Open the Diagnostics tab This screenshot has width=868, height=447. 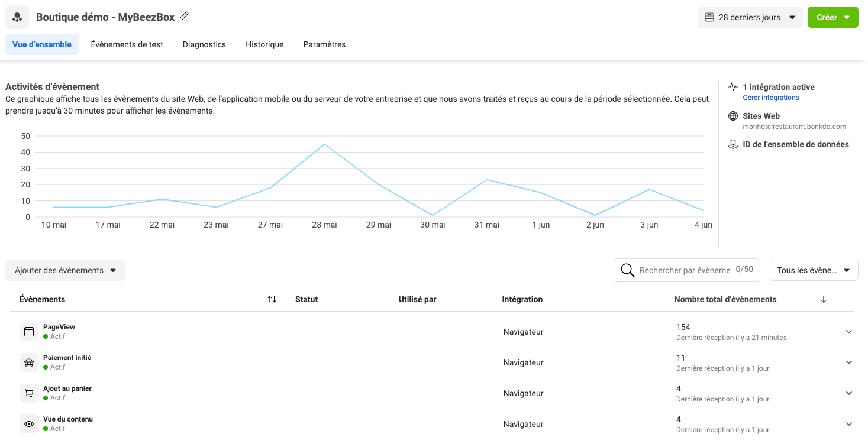204,44
